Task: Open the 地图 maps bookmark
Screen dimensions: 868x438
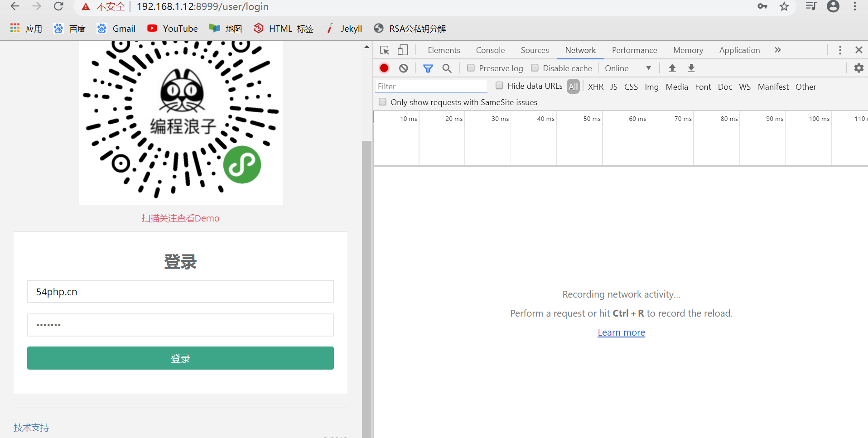Action: tap(225, 29)
